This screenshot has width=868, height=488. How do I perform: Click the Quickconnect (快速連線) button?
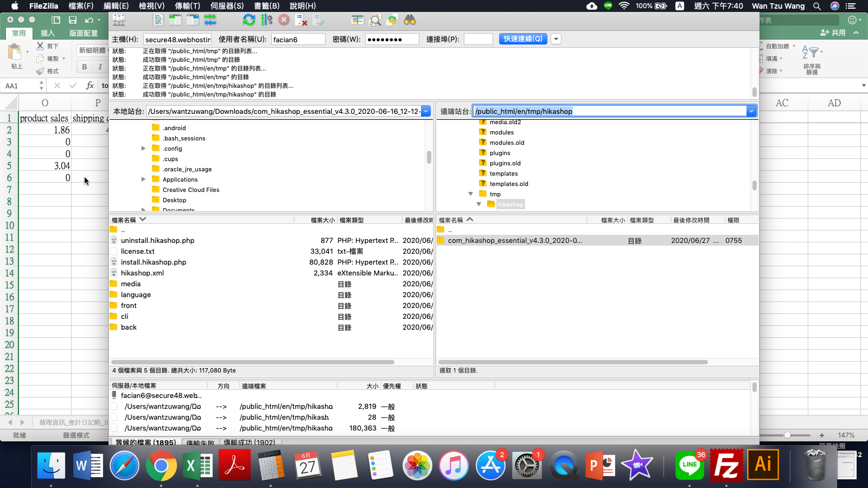point(523,39)
